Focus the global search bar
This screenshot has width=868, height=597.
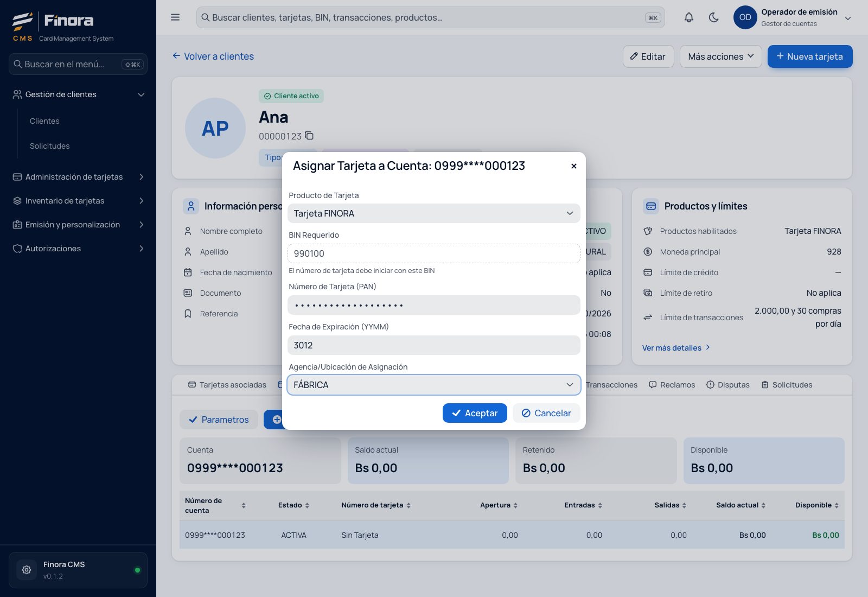431,17
